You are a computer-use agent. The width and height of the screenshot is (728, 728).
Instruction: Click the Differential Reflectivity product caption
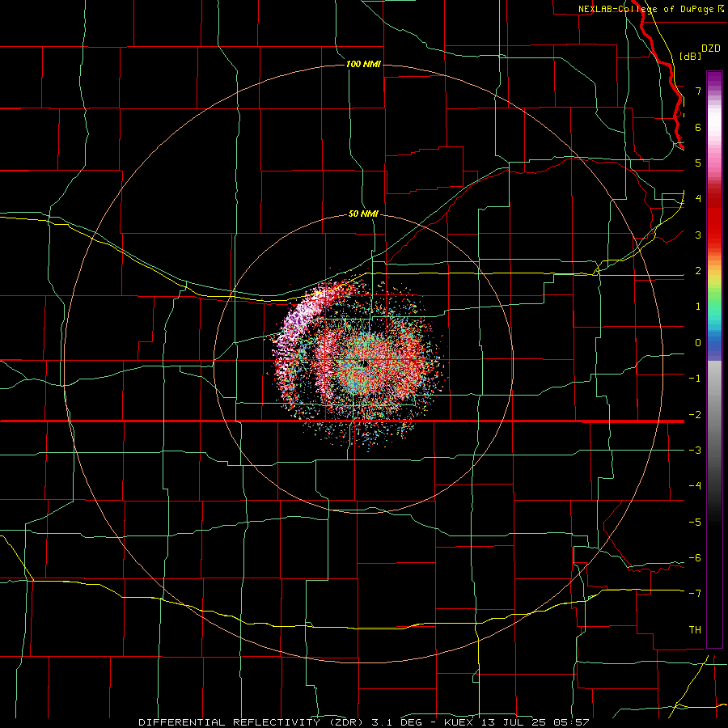tap(364, 722)
